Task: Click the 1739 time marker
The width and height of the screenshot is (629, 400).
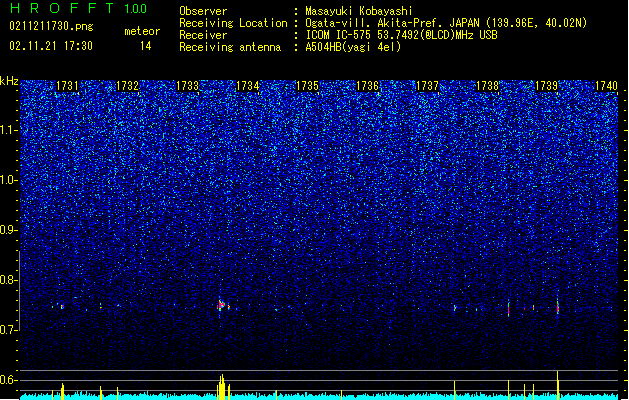Action: [x=546, y=85]
